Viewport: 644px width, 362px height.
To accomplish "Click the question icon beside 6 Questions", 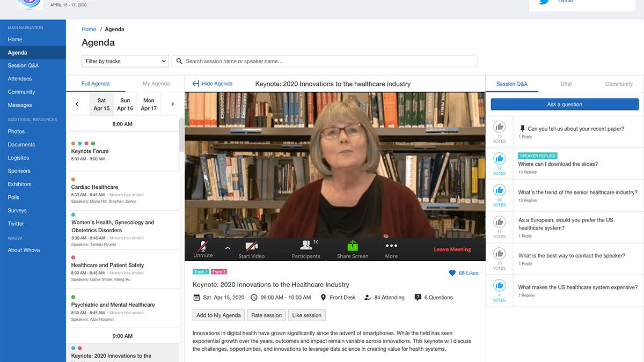I will (418, 298).
